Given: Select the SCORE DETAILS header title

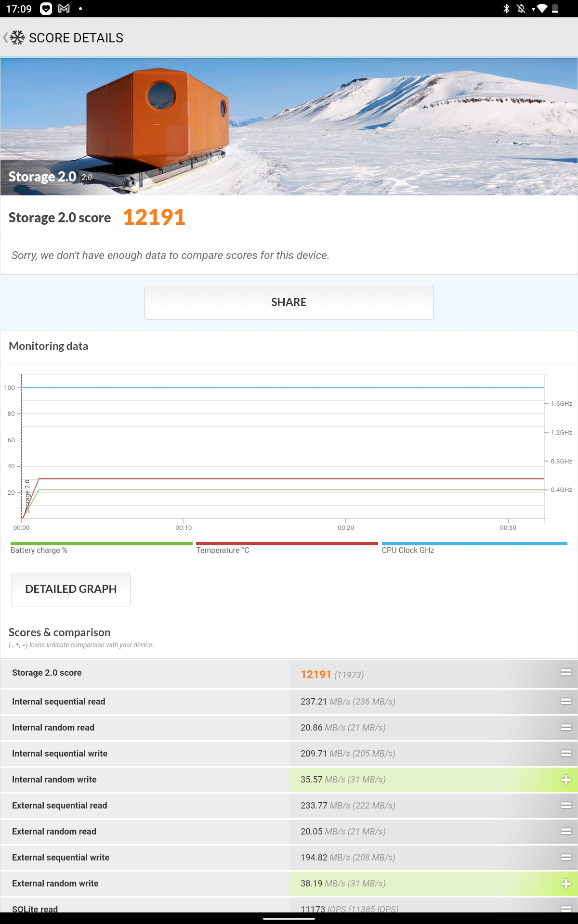Looking at the screenshot, I should (x=76, y=38).
